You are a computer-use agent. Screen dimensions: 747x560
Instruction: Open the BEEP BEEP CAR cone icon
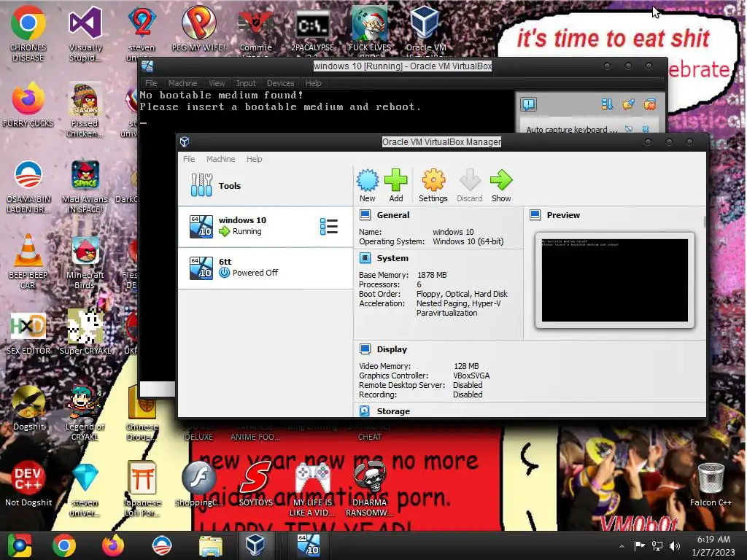[x=28, y=261]
